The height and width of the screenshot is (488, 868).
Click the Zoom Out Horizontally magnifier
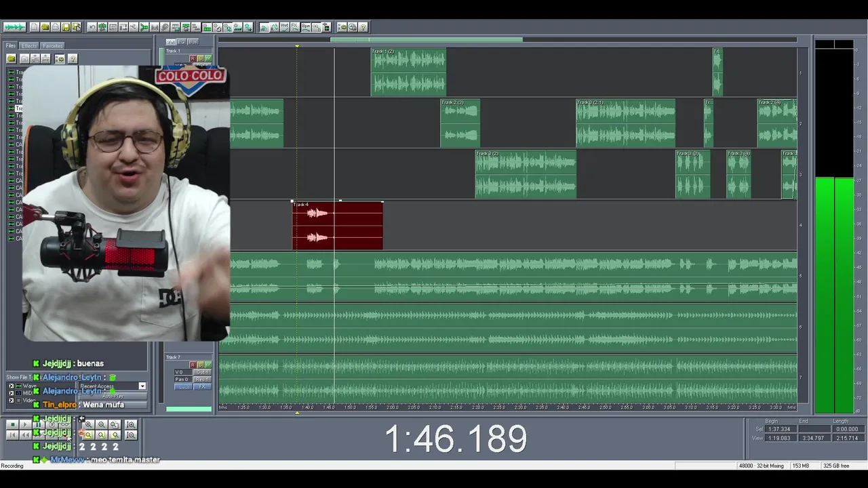point(102,424)
